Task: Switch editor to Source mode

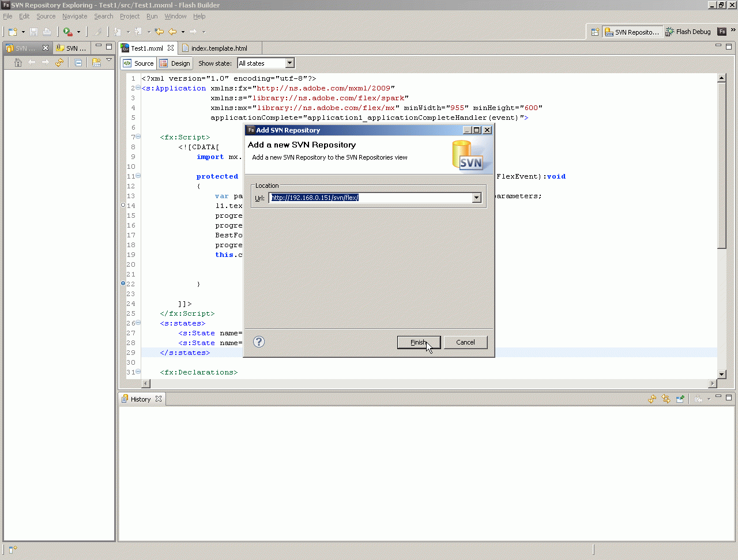Action: [138, 63]
